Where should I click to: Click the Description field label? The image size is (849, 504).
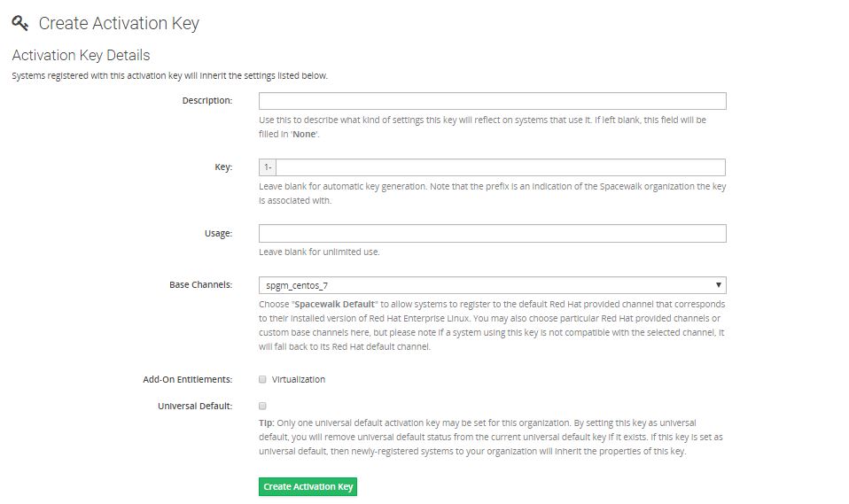click(x=207, y=100)
